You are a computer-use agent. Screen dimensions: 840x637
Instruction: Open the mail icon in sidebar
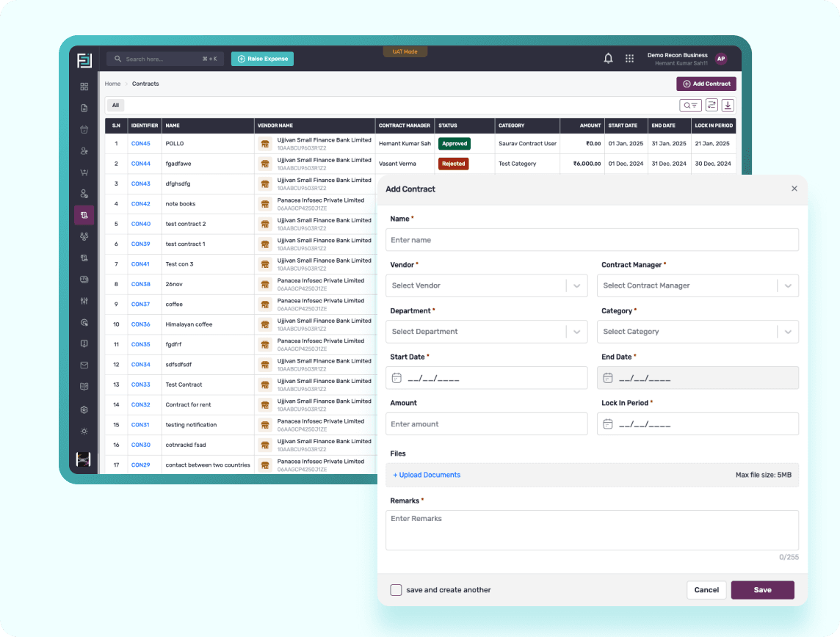coord(84,365)
